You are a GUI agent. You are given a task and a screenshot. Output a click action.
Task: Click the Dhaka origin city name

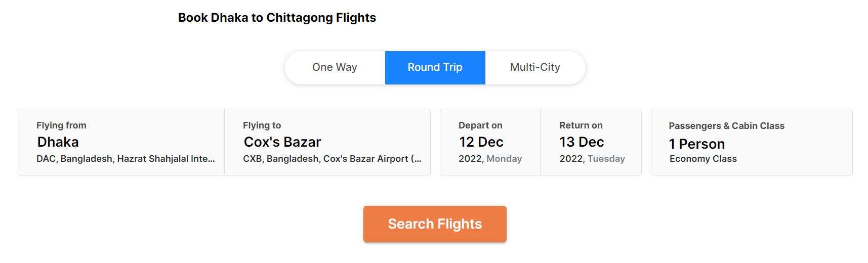58,142
